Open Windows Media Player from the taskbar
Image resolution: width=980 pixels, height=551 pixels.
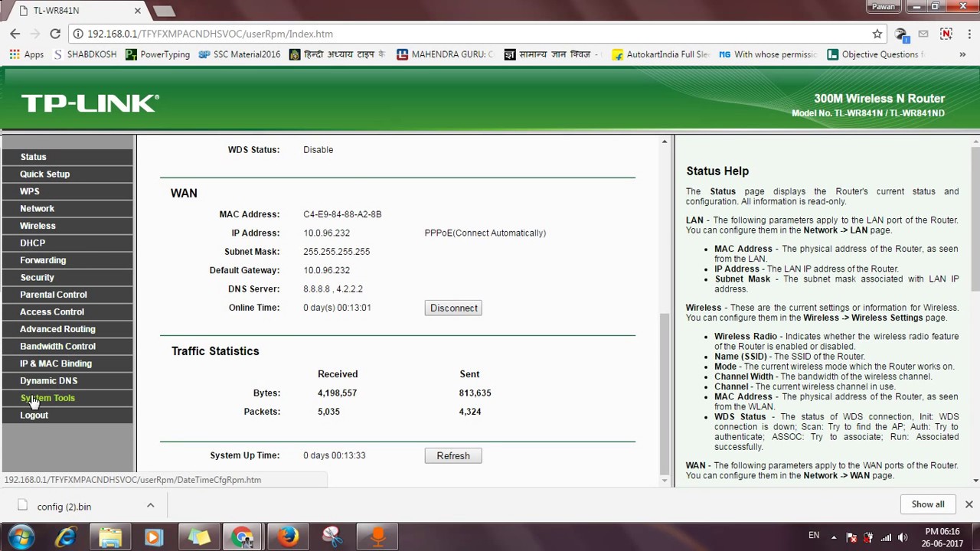154,537
